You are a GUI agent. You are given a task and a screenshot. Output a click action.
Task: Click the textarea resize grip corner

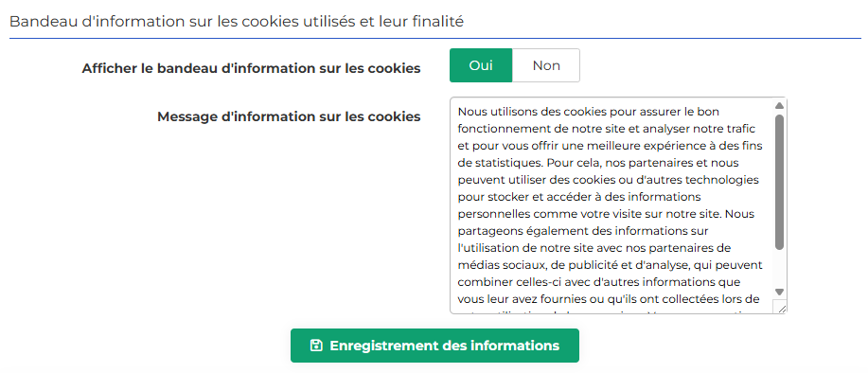click(781, 309)
